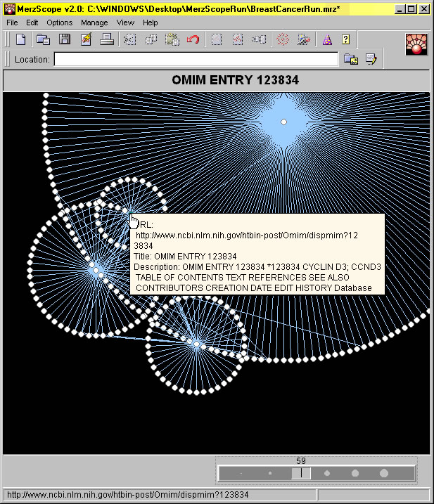Click the largest dot on the zoom slider

click(x=384, y=474)
